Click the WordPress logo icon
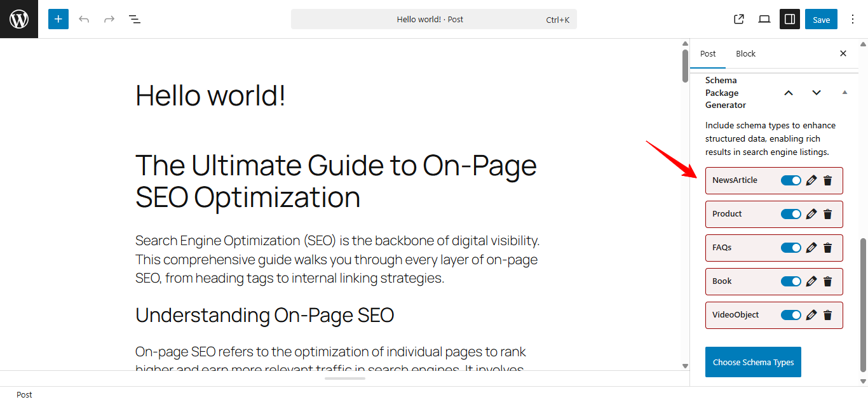This screenshot has width=868, height=402. [x=19, y=19]
